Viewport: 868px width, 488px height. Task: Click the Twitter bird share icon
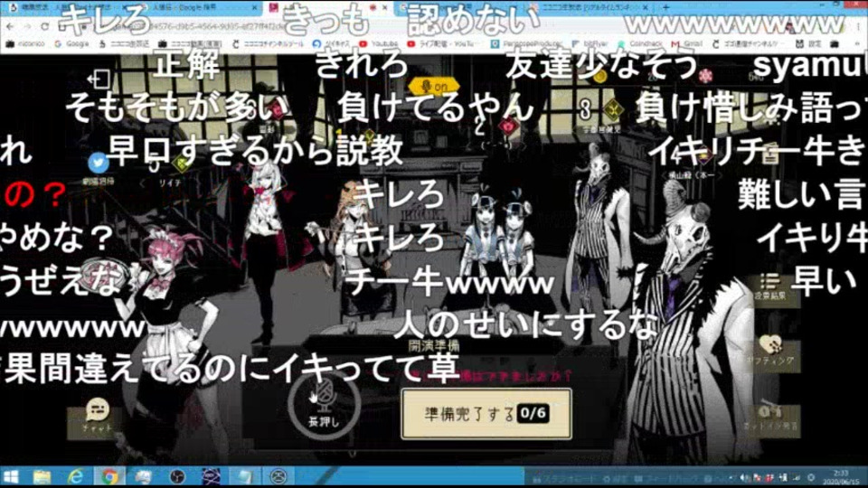tap(98, 163)
